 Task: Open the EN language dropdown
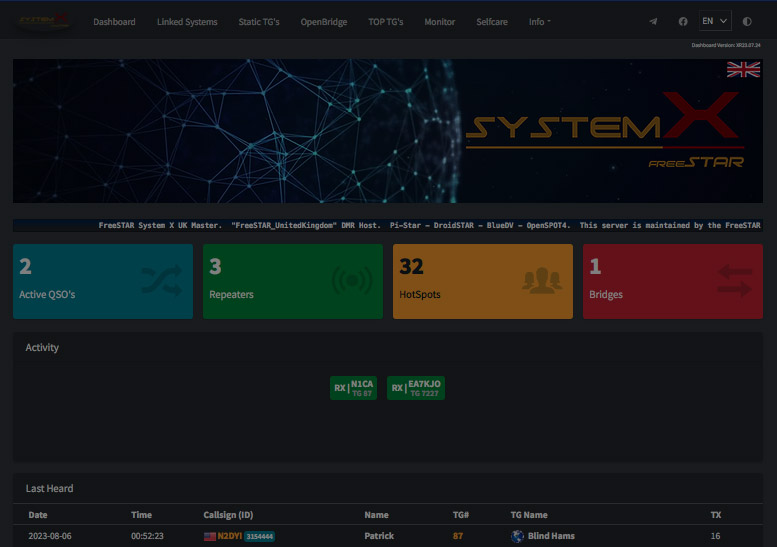tap(714, 21)
